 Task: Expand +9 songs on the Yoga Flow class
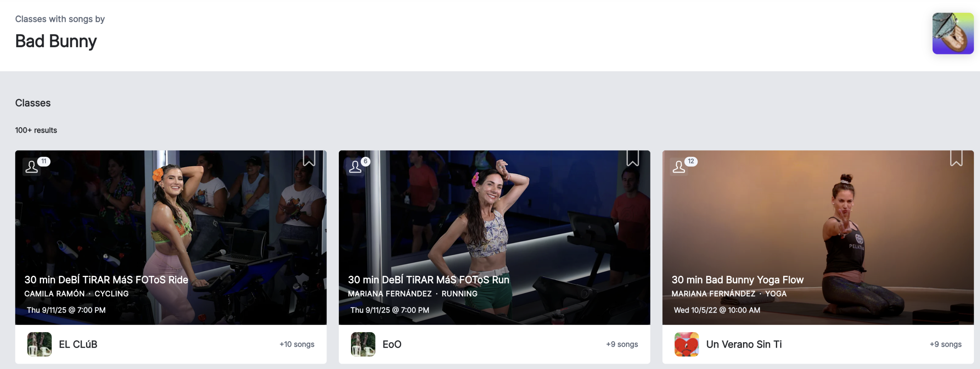(946, 344)
